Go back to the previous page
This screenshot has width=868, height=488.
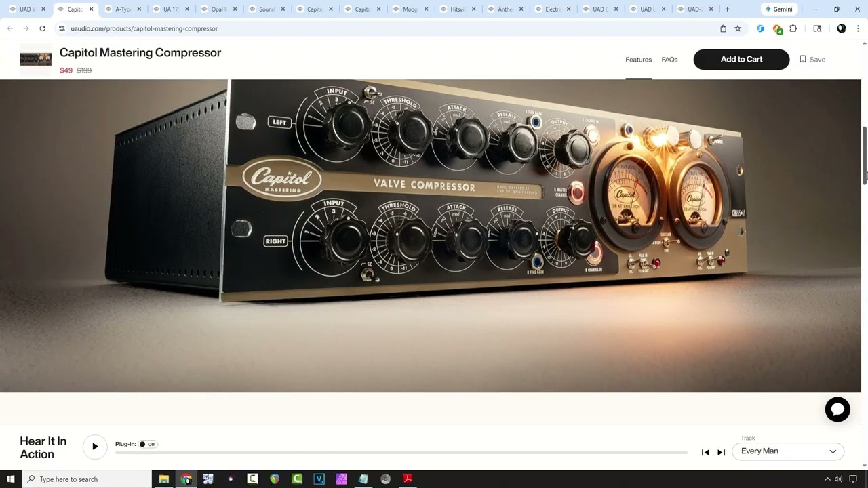coord(10,28)
